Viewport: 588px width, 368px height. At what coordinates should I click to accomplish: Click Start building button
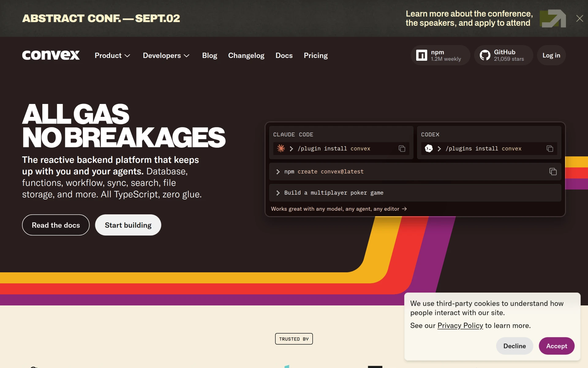(128, 225)
